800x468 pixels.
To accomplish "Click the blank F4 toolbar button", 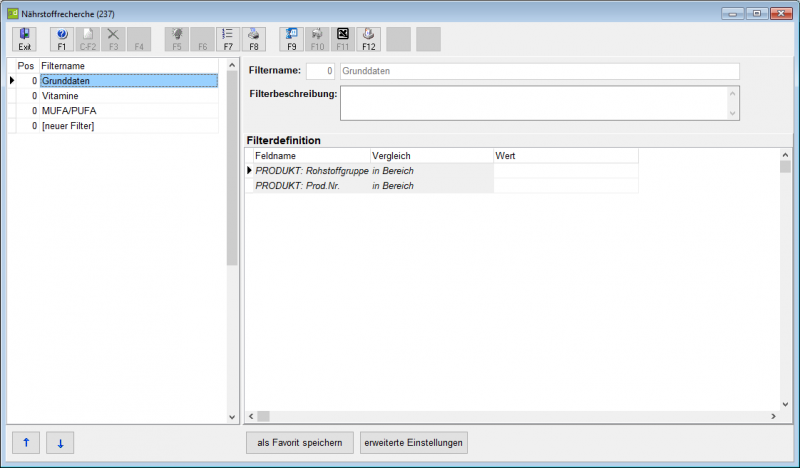I will point(139,39).
